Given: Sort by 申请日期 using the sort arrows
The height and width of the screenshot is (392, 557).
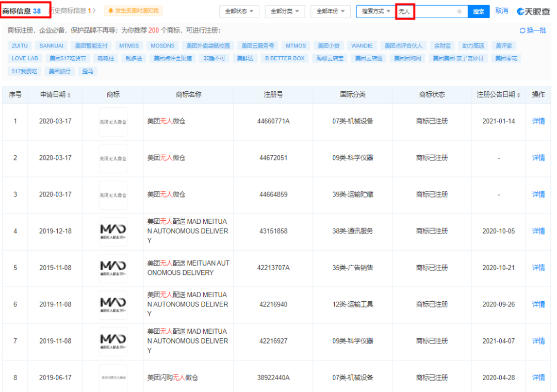Looking at the screenshot, I should point(69,95).
